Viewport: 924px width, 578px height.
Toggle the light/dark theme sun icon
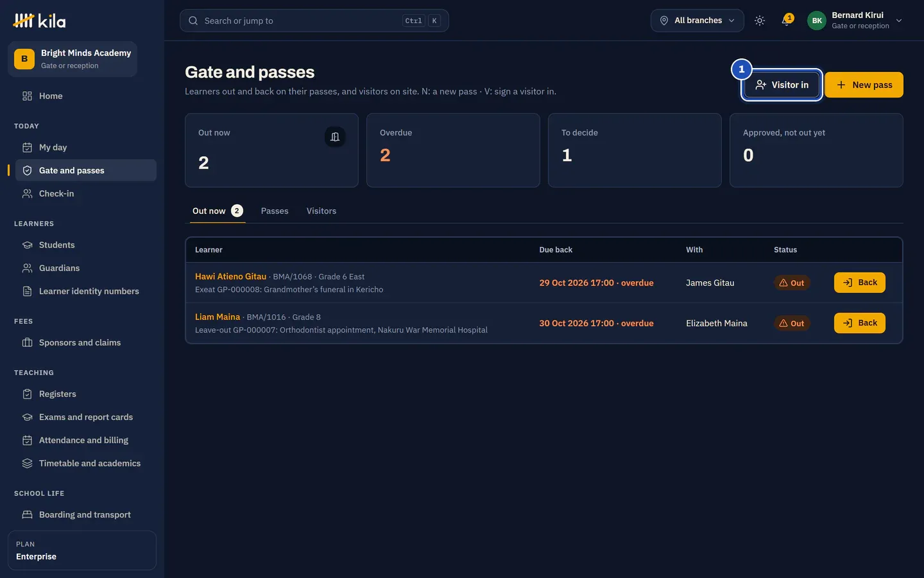pos(760,21)
